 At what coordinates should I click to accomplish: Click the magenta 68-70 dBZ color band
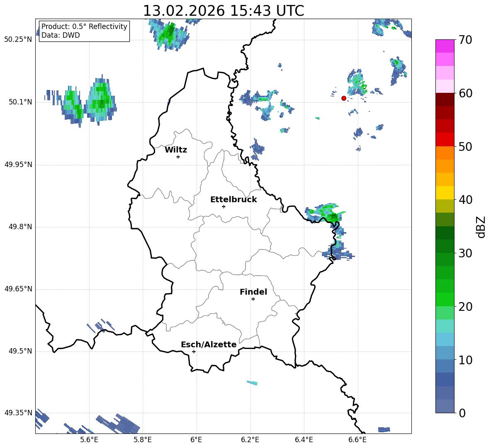(x=445, y=46)
